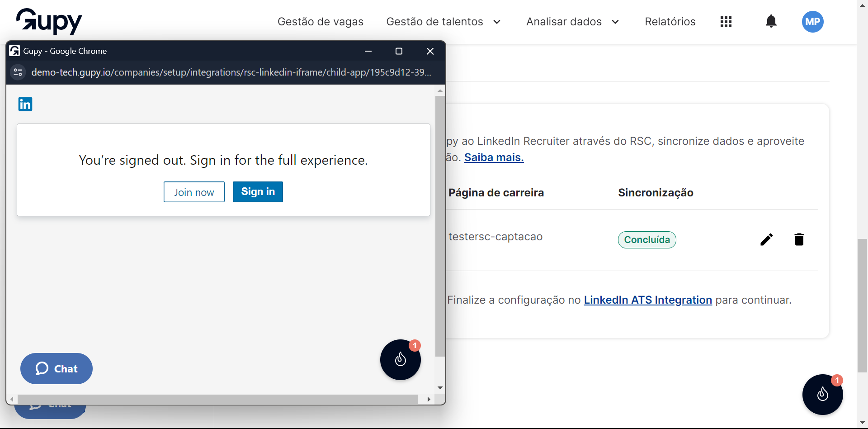Open Gestão de vagas menu
The width and height of the screenshot is (868, 429).
[321, 22]
